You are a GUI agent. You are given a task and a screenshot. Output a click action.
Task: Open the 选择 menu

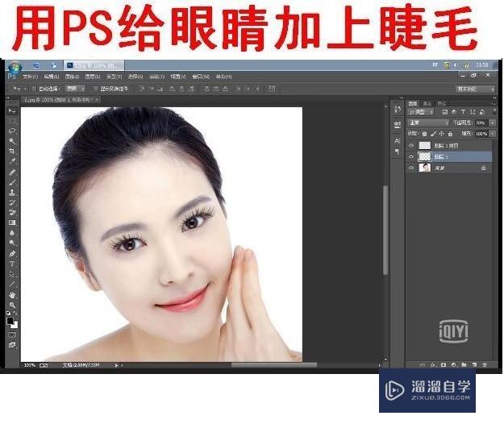point(135,77)
